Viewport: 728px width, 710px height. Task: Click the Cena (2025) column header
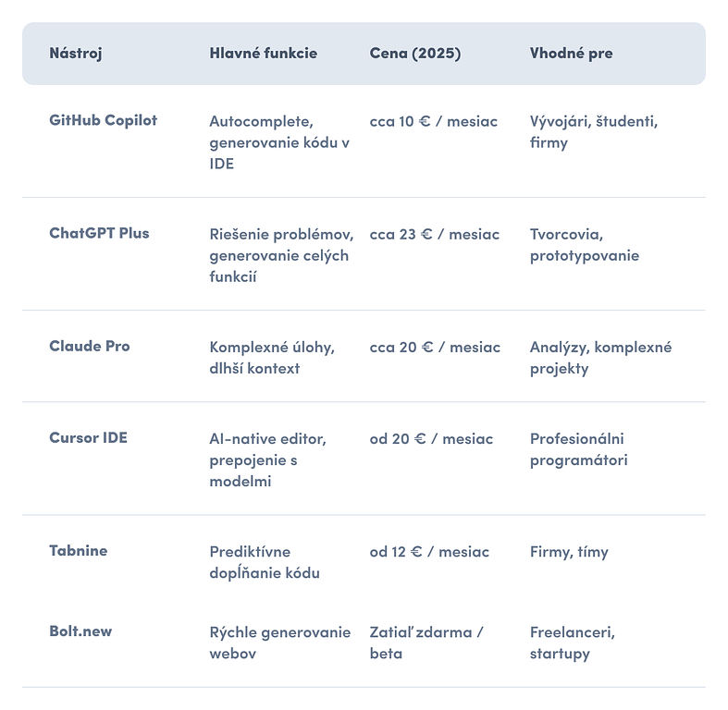tap(415, 53)
